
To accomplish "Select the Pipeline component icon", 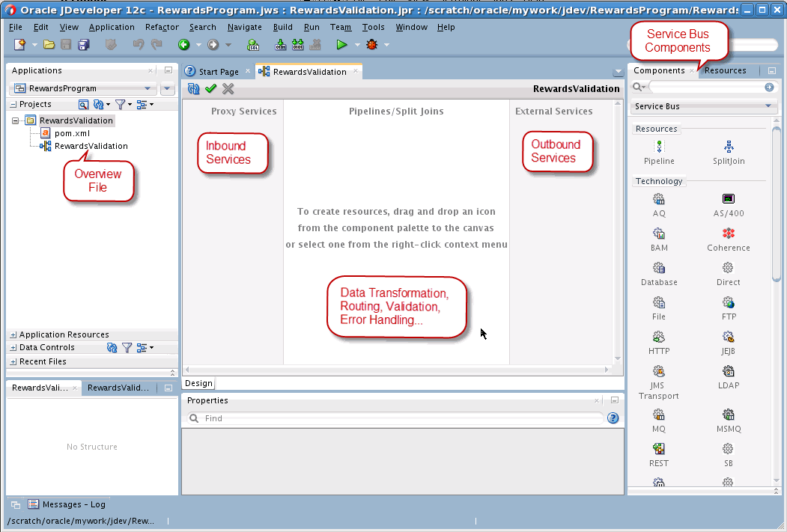I will [x=659, y=147].
